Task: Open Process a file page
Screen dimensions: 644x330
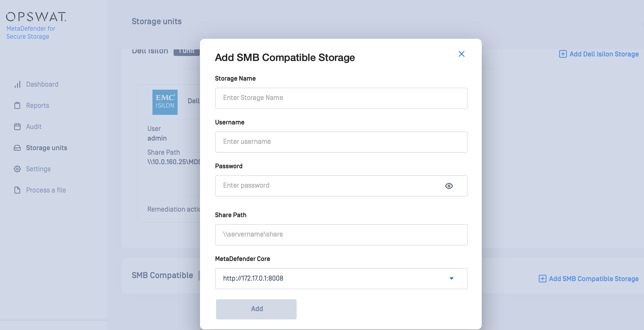Action: 46,190
